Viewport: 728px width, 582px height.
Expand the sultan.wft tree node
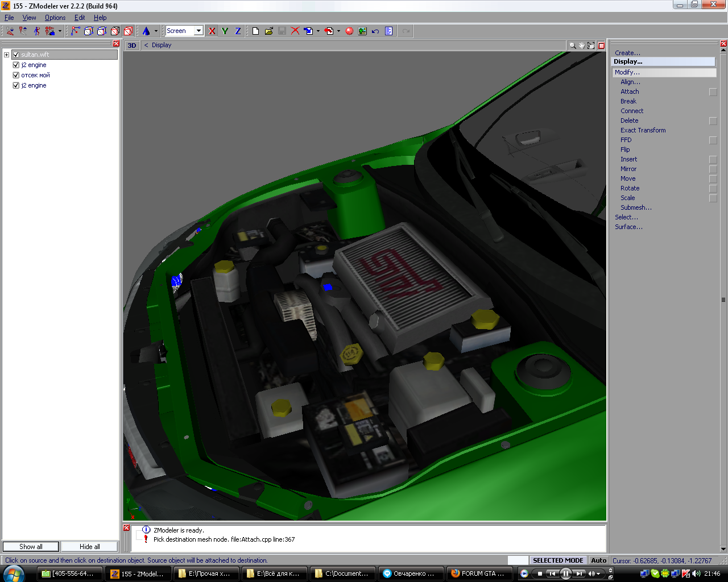pyautogui.click(x=6, y=55)
